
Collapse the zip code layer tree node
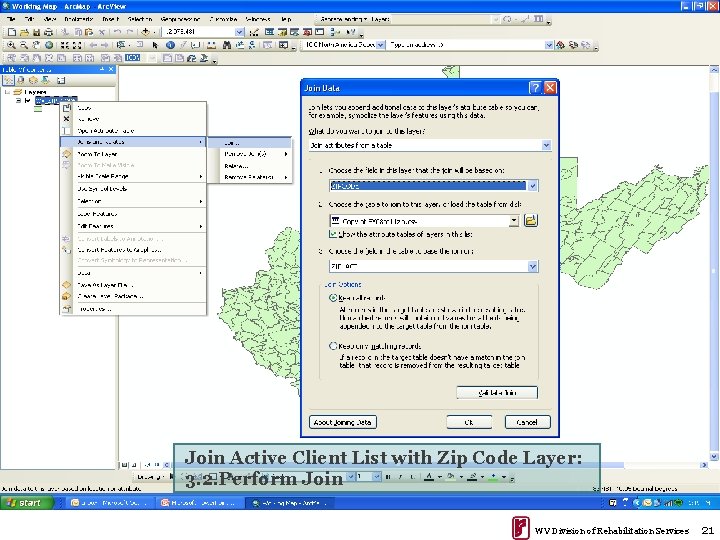pos(18,100)
